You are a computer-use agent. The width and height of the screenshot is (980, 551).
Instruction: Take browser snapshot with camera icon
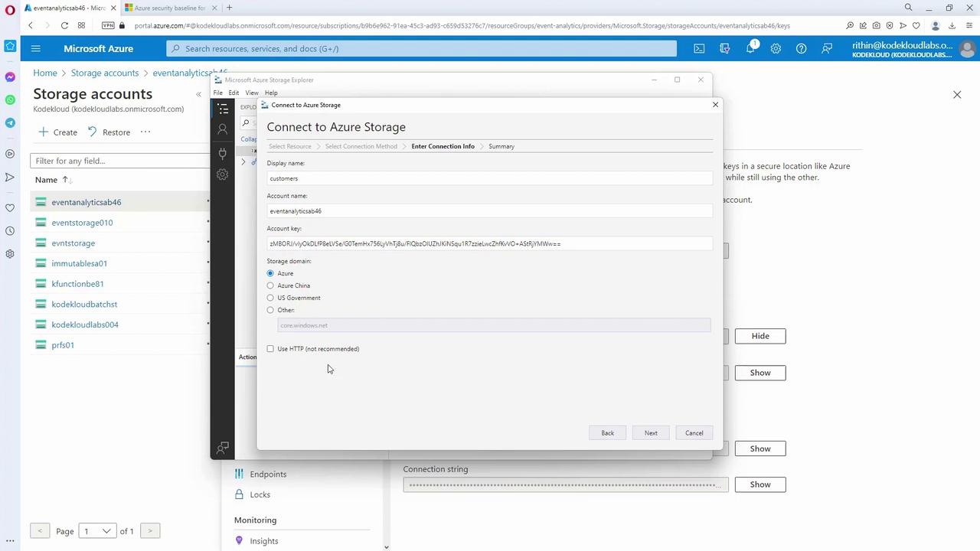click(x=877, y=25)
